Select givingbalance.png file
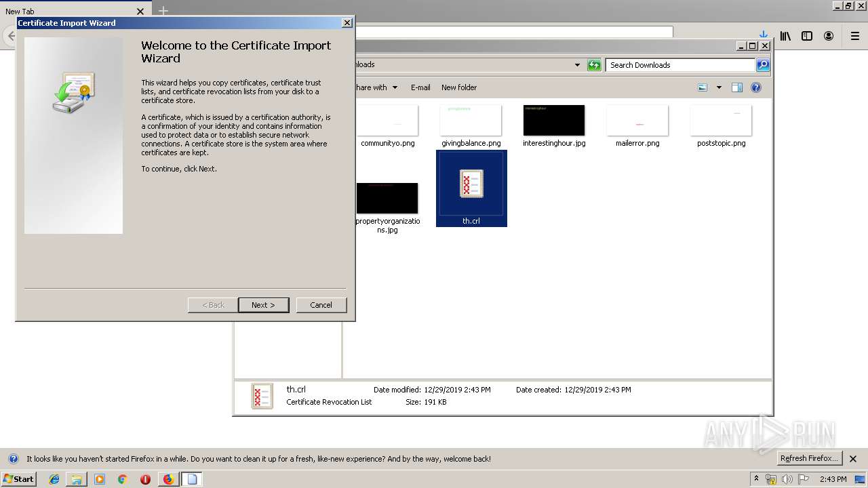The image size is (868, 488). (x=471, y=126)
